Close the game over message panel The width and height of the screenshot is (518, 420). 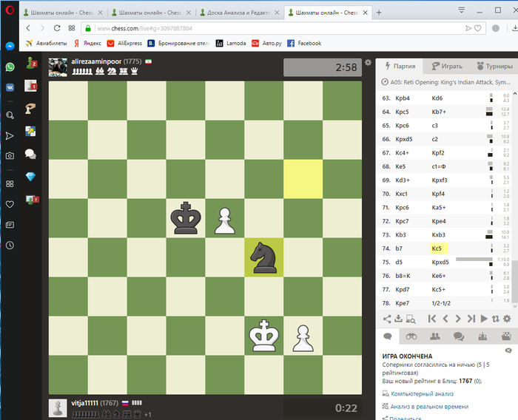[x=508, y=350]
